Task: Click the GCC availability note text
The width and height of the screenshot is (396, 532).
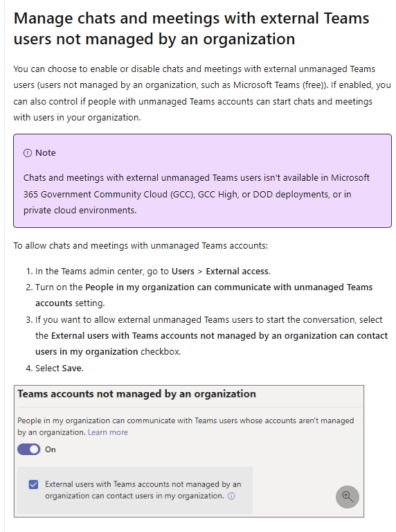Action: [x=197, y=194]
